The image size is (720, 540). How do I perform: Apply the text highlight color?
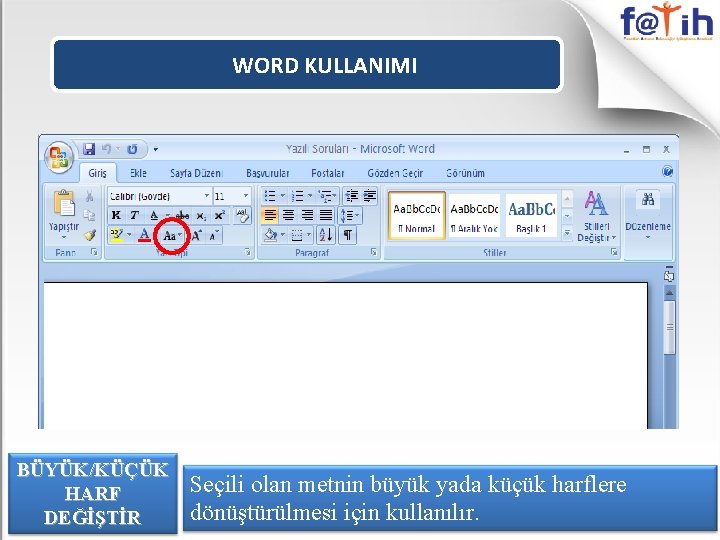117,235
